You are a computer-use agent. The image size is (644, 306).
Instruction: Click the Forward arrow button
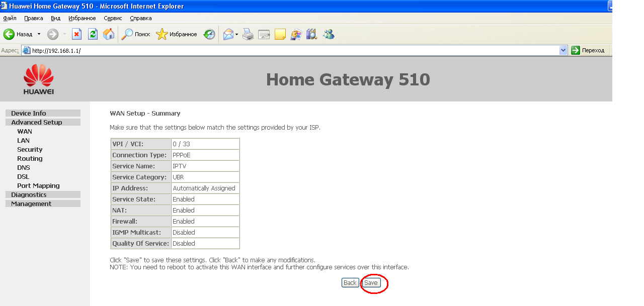tap(53, 34)
